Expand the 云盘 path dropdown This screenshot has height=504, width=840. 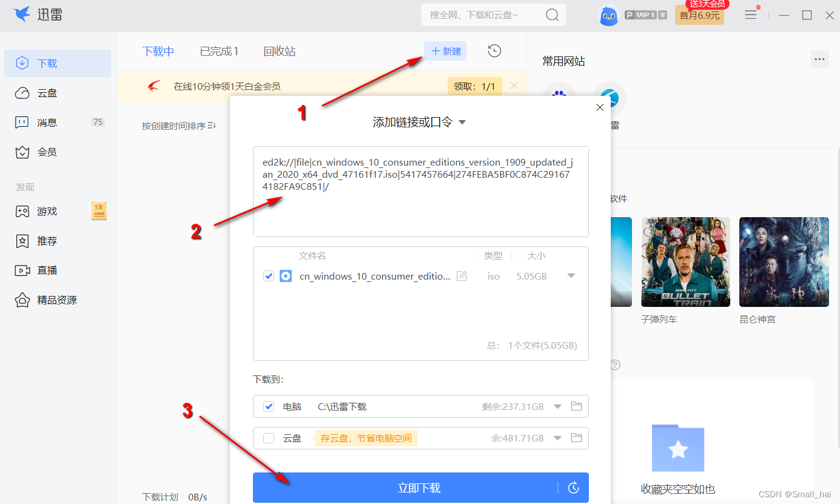coord(558,438)
